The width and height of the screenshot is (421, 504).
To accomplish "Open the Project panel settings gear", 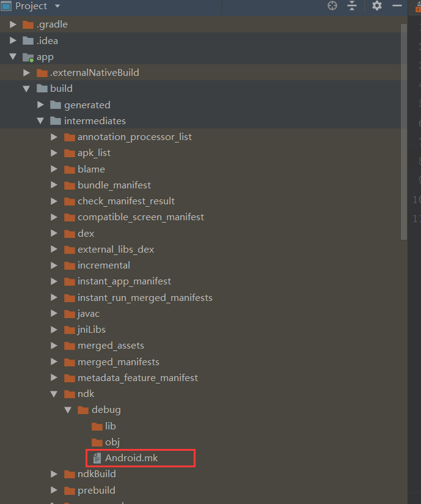I will [376, 6].
